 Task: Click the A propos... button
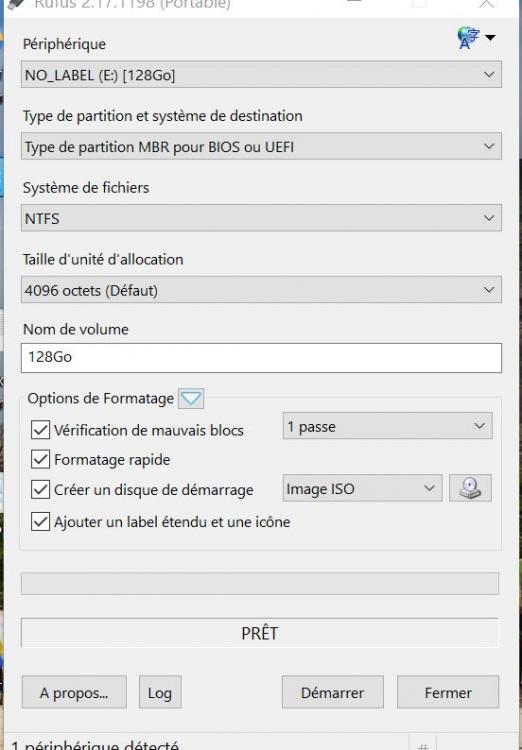[74, 692]
